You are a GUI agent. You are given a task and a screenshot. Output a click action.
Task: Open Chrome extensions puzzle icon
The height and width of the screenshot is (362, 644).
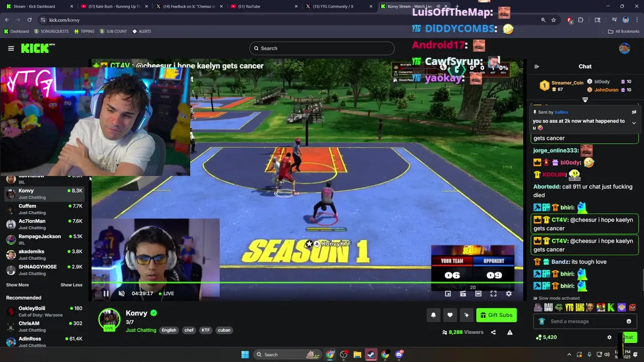pos(581,20)
